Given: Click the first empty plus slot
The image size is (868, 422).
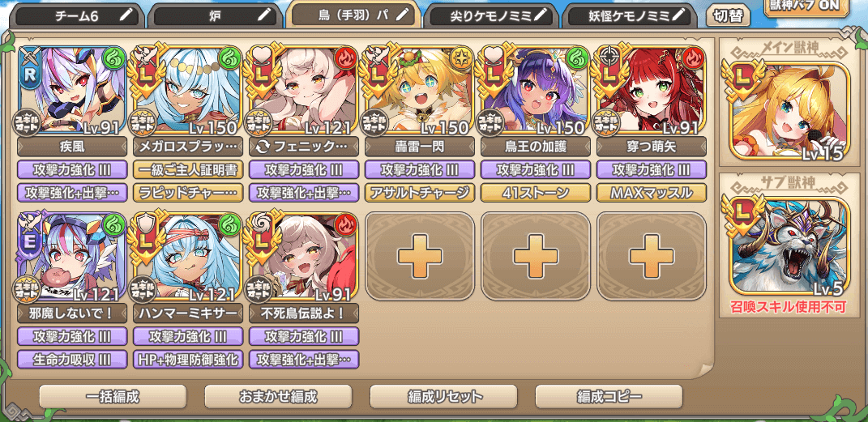Looking at the screenshot, I should [x=420, y=256].
